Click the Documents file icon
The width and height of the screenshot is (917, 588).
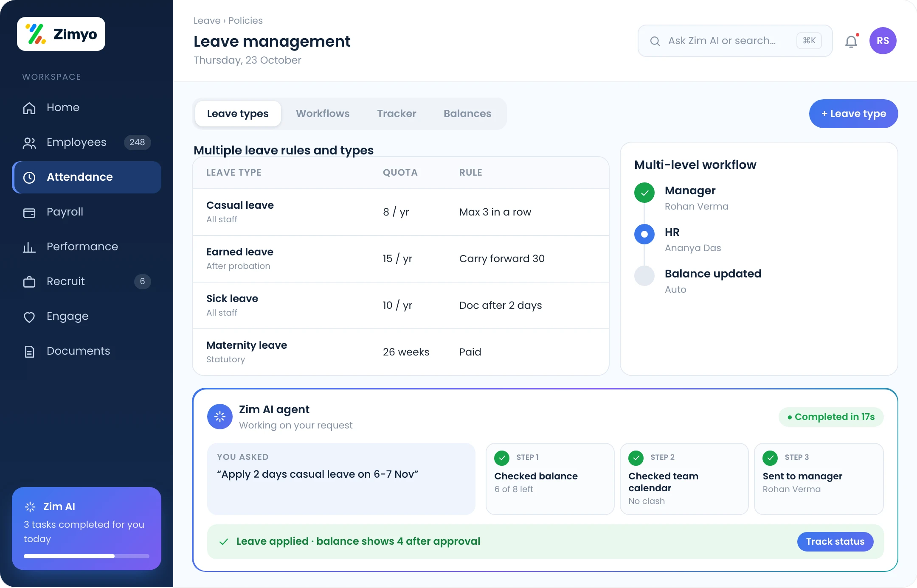click(29, 351)
